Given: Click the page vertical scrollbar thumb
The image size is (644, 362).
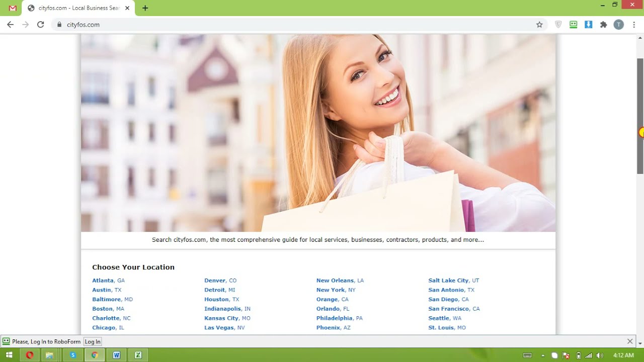Looking at the screenshot, I should pos(640,116).
